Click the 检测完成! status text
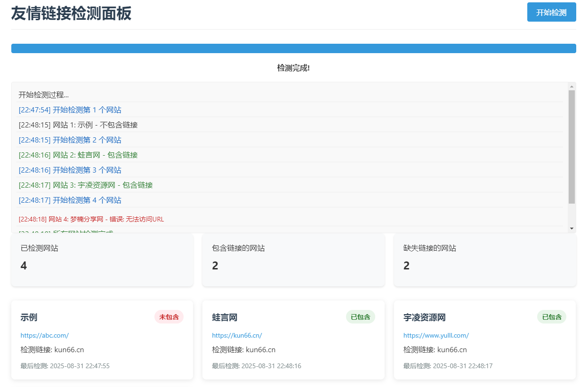This screenshot has width=588, height=387. coord(293,68)
